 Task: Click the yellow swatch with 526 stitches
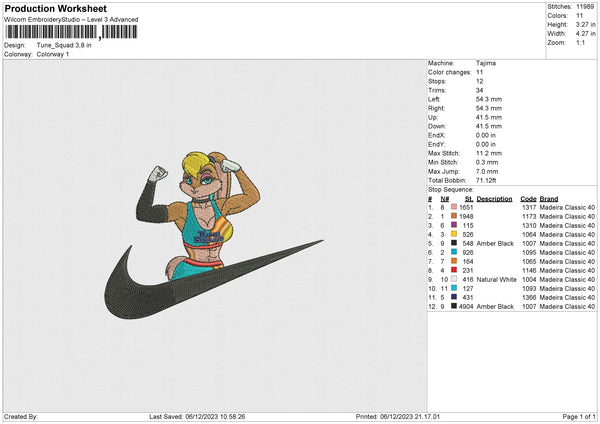454,234
